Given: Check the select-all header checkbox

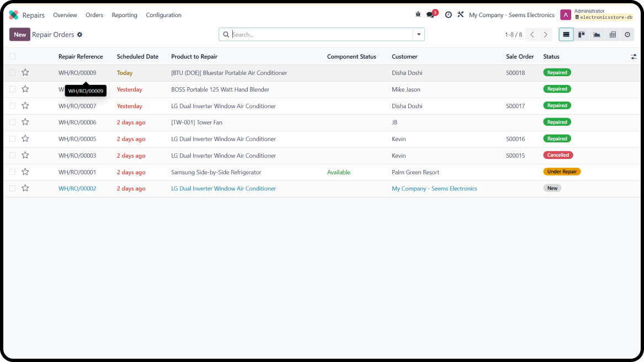Looking at the screenshot, I should coord(12,56).
